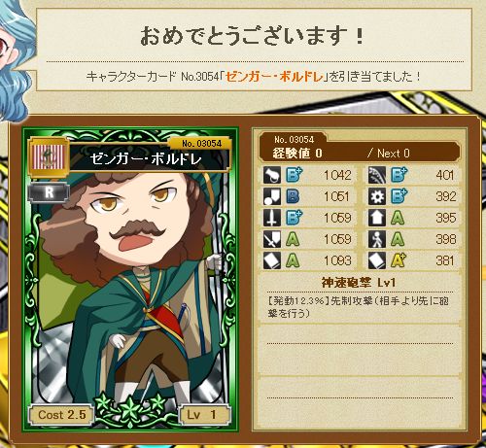Click the 神速砲撃 Lv1 skill title

[359, 283]
